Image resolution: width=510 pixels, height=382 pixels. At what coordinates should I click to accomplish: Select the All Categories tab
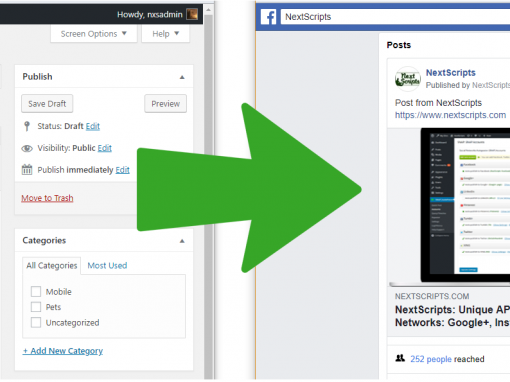52,266
